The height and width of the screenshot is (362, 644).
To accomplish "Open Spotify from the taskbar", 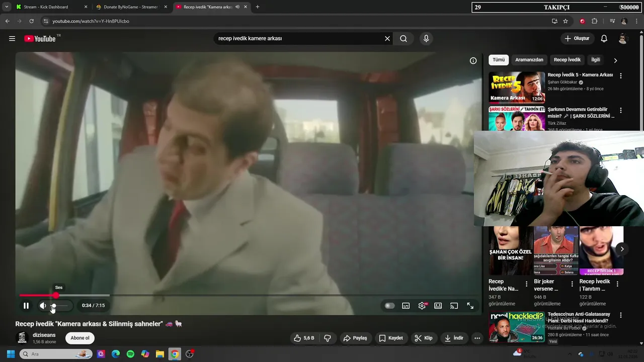I will coord(130,354).
